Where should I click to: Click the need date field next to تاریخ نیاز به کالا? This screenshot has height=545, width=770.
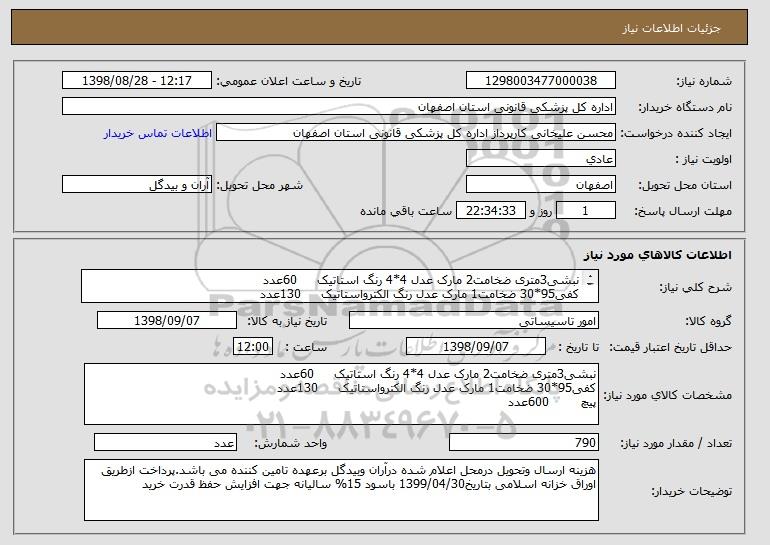click(167, 321)
